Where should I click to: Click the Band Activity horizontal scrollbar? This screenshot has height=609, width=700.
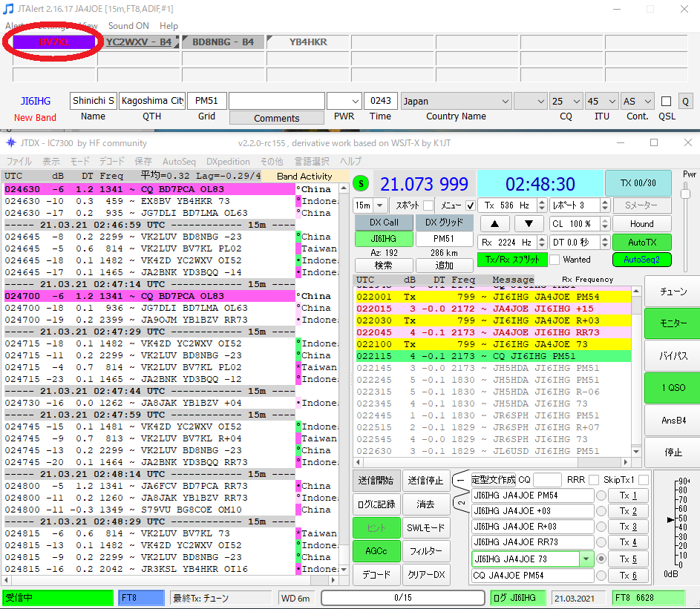[x=170, y=580]
